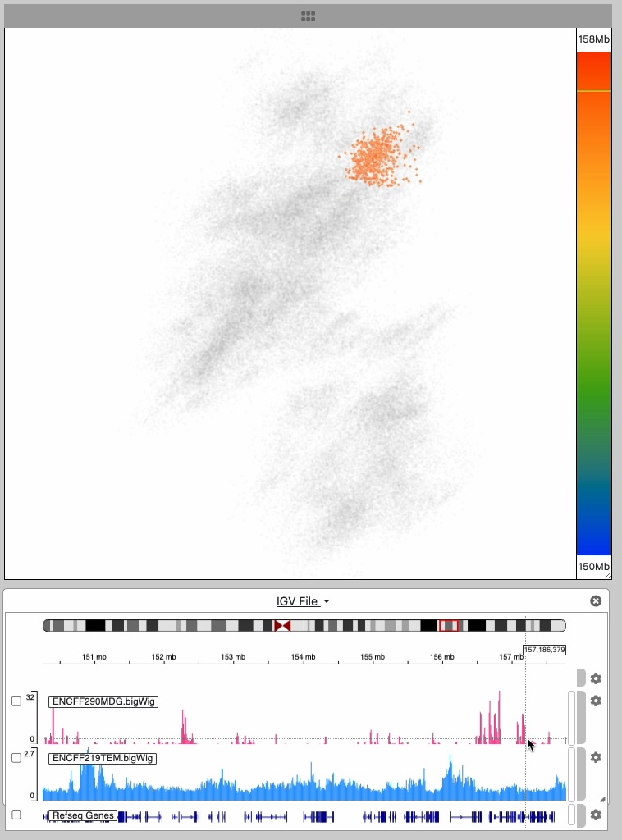Click the green region of the genomic colorbar

pos(593,394)
